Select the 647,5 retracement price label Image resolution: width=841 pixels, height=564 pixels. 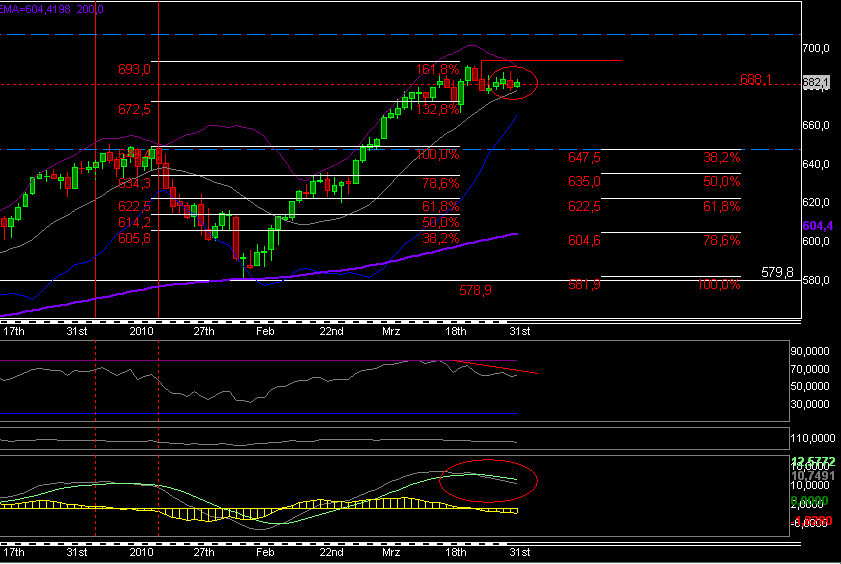[x=584, y=157]
